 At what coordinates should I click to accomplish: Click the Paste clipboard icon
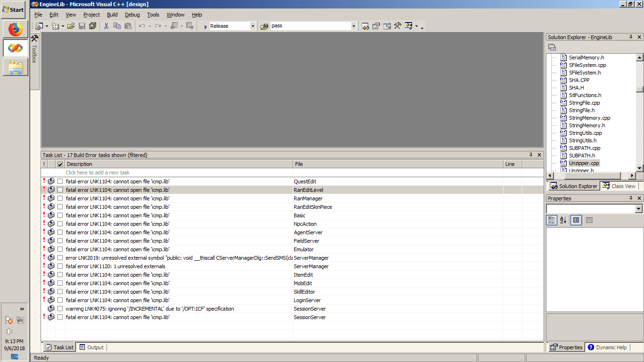(128, 26)
